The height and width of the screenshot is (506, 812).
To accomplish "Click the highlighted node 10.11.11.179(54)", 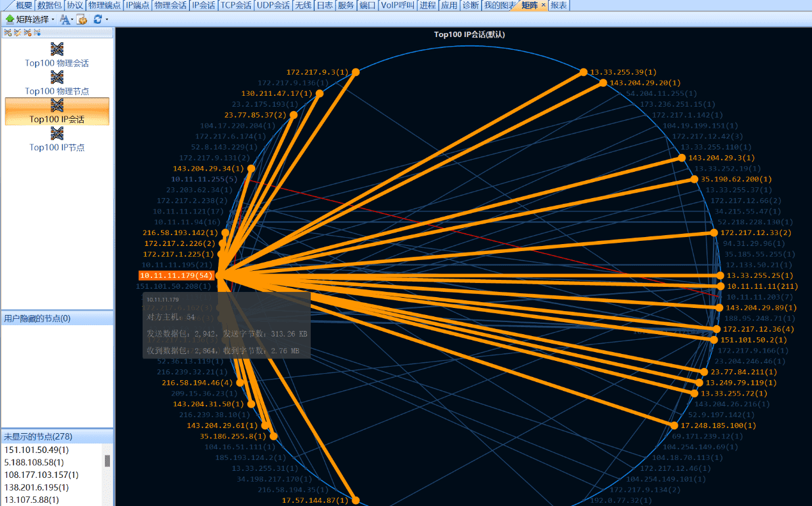I will click(176, 275).
